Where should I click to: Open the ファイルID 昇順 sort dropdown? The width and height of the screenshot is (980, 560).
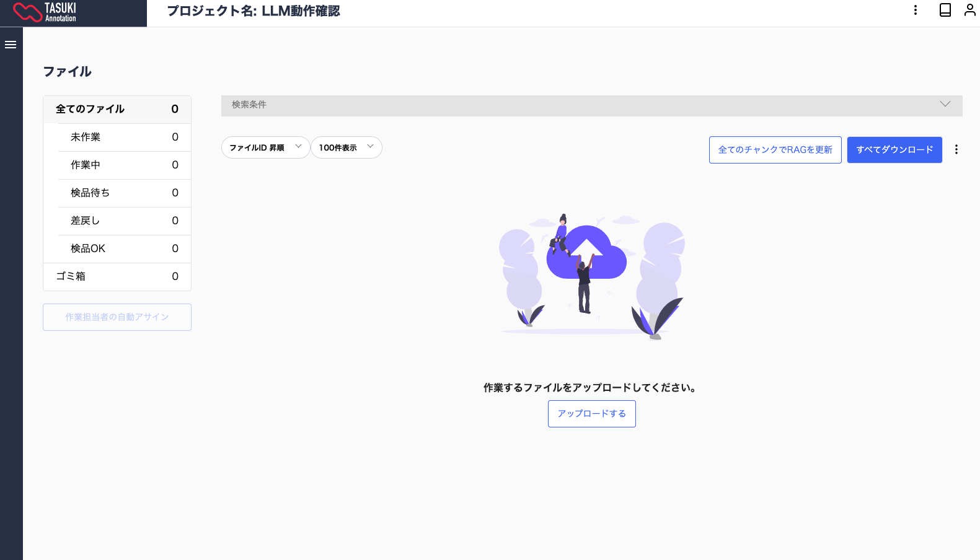265,147
